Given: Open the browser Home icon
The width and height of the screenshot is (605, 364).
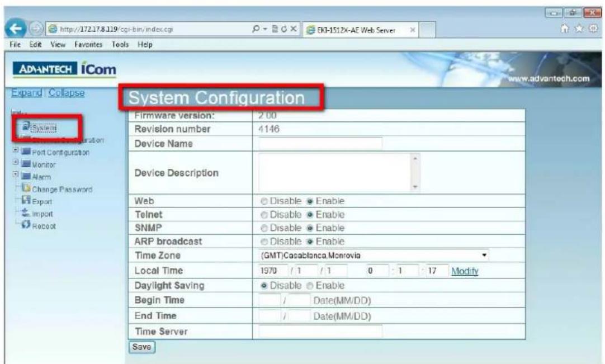Looking at the screenshot, I should pos(565,29).
